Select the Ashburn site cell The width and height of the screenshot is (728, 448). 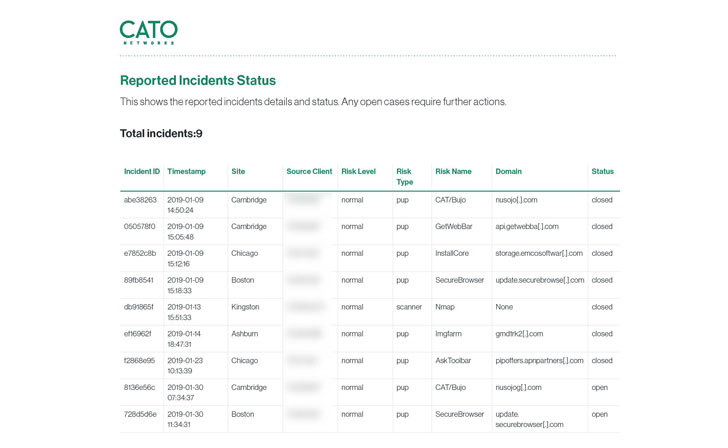point(244,334)
